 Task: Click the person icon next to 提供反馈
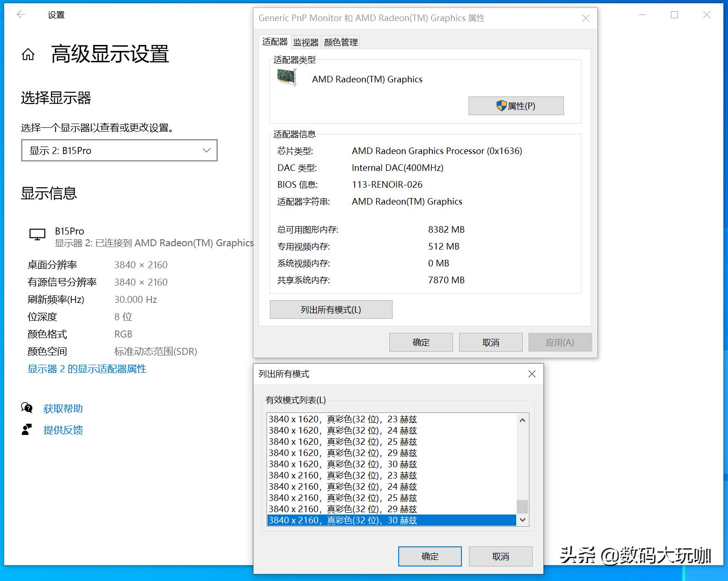point(27,429)
